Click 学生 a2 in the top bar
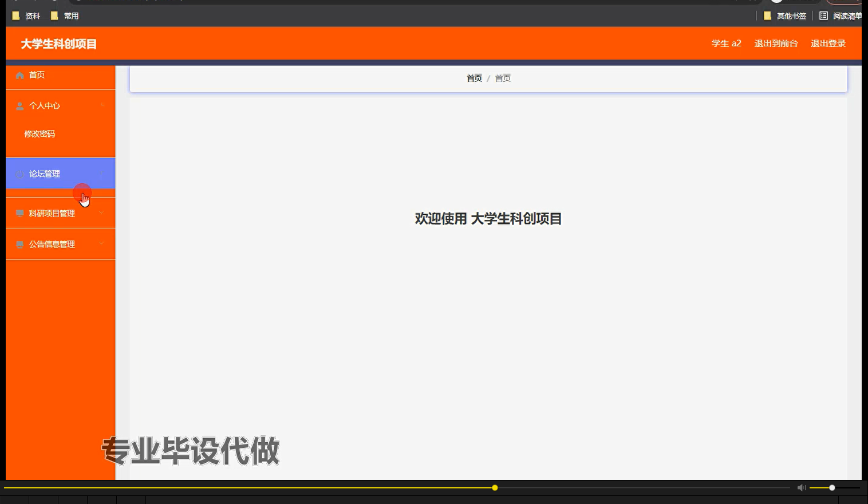The height and width of the screenshot is (504, 868). (725, 43)
